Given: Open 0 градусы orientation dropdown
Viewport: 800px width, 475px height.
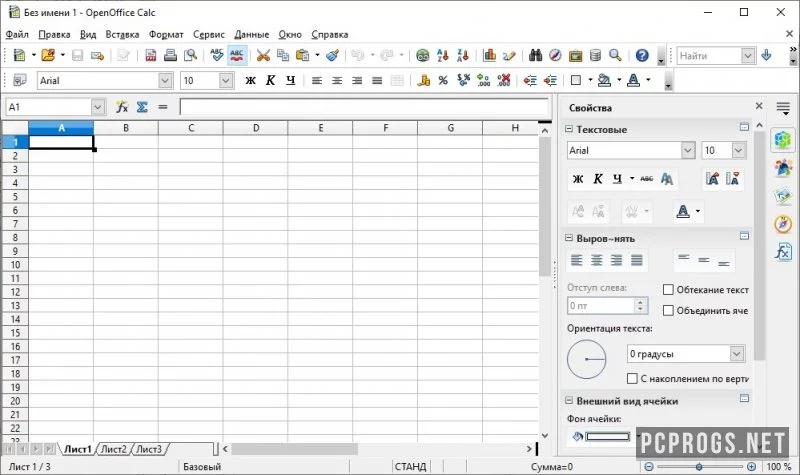Looking at the screenshot, I should click(736, 354).
